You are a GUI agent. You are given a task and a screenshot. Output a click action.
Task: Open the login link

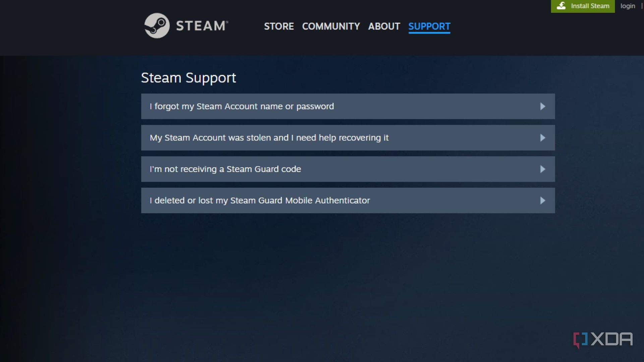pos(628,6)
